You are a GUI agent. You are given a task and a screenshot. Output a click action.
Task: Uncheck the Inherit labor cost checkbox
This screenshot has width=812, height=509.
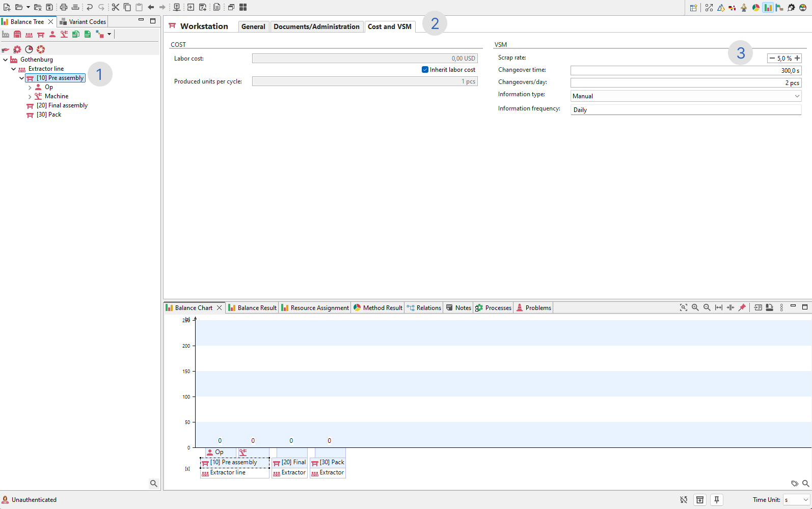click(x=425, y=70)
